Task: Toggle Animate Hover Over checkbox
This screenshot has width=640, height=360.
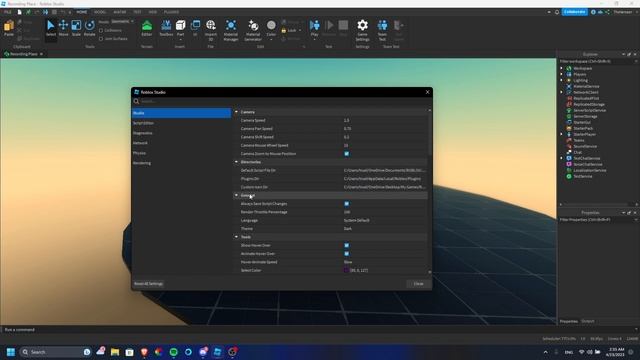Action: coord(347,254)
